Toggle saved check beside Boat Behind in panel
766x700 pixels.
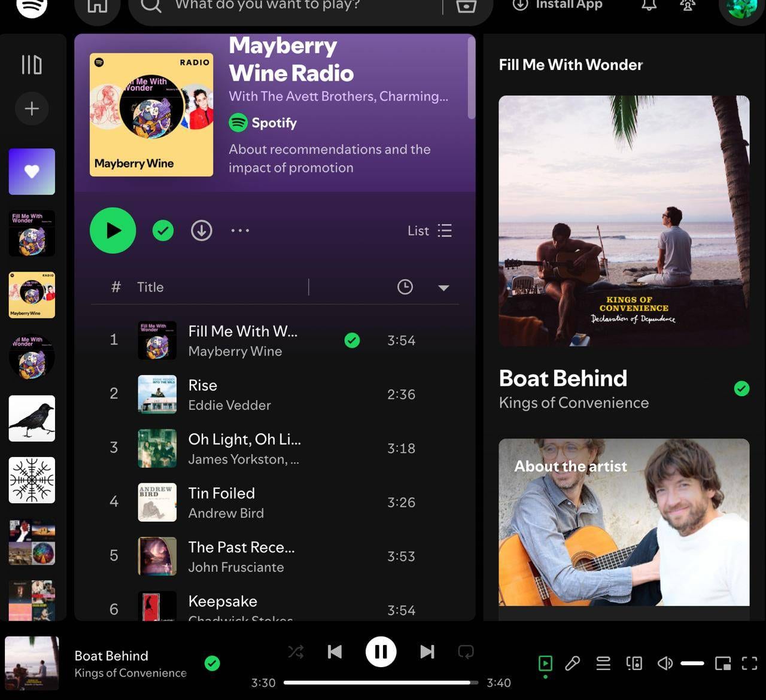(741, 389)
